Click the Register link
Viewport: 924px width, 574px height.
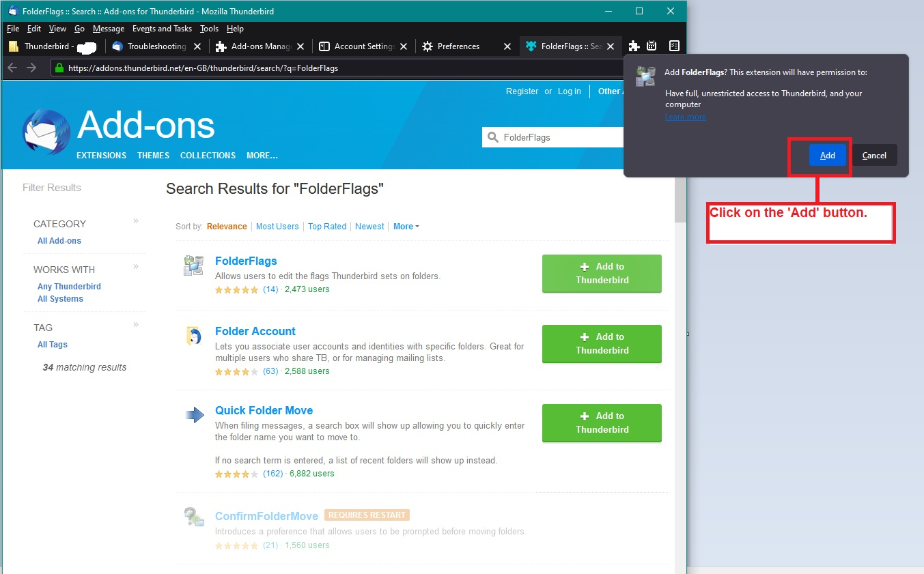(x=522, y=91)
